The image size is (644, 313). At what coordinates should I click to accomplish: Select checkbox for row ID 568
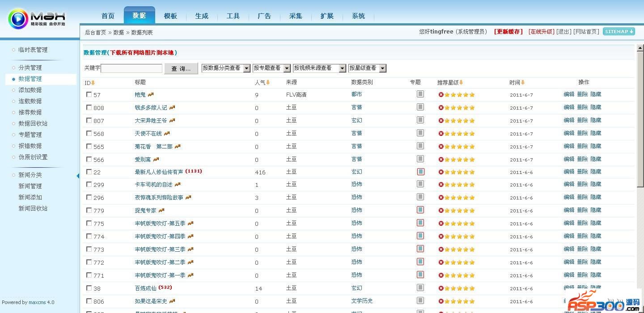pos(89,133)
